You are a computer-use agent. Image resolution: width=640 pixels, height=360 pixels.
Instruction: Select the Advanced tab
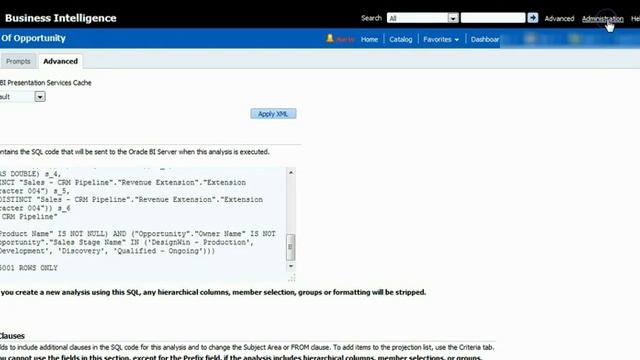60,61
